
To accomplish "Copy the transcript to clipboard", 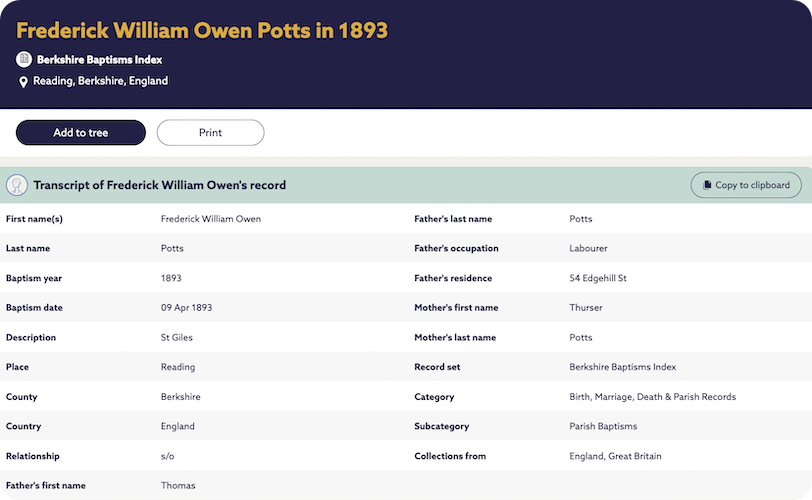I will (746, 185).
